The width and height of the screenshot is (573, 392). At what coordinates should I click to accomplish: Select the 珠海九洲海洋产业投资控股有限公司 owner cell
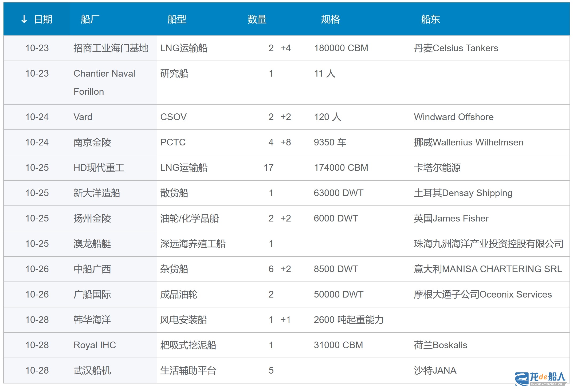[x=489, y=244]
